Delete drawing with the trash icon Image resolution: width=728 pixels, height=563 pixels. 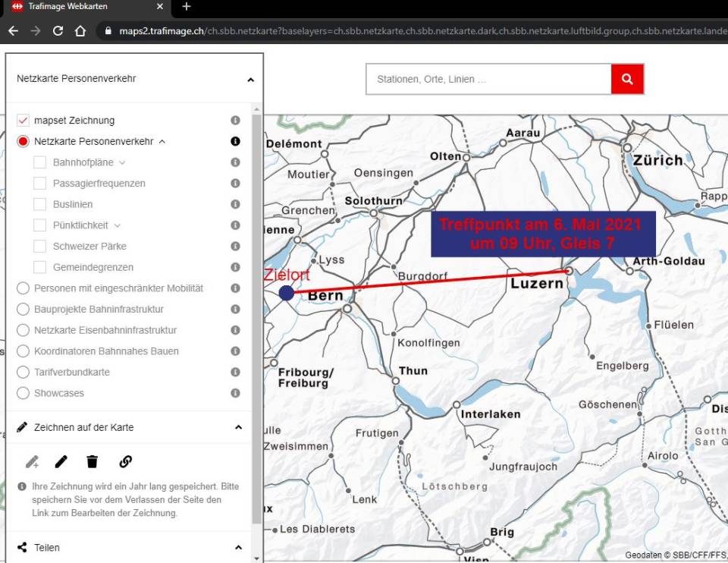[93, 462]
